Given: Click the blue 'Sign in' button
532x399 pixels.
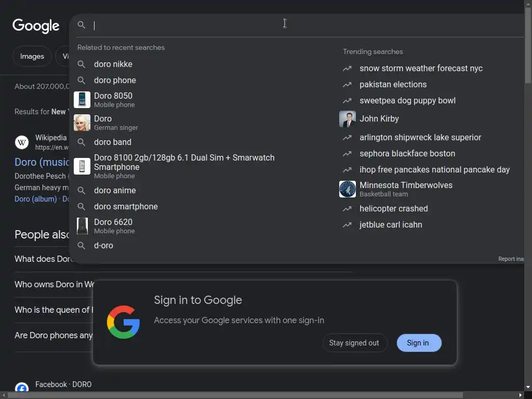Looking at the screenshot, I should pyautogui.click(x=419, y=343).
